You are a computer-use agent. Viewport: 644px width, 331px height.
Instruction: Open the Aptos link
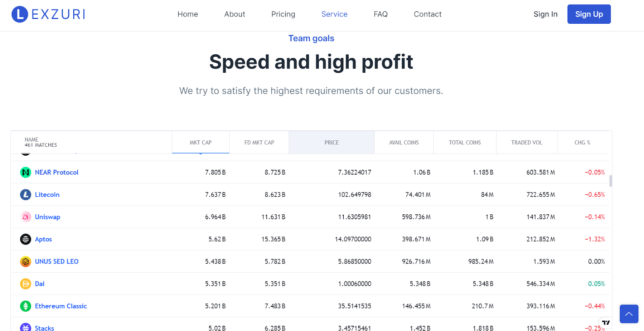43,239
